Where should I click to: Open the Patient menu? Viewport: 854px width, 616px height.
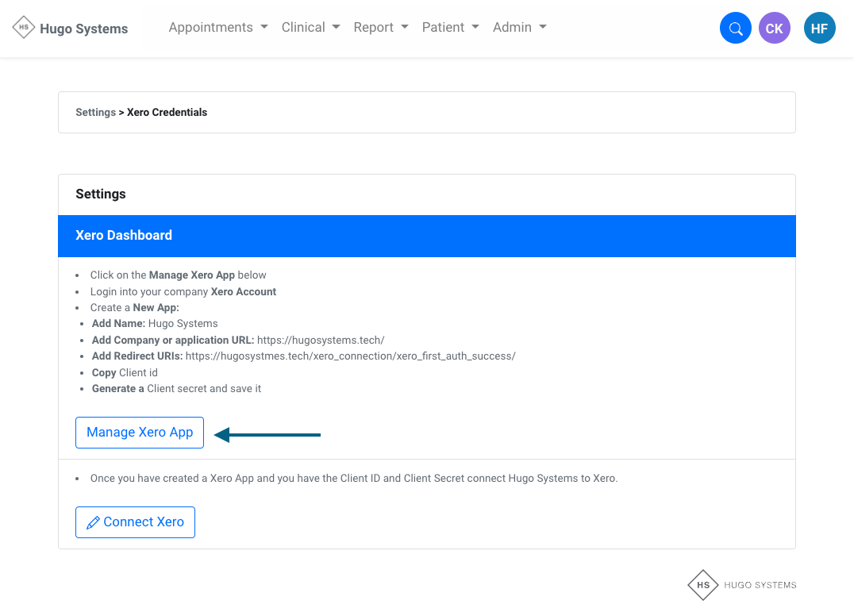pos(450,28)
